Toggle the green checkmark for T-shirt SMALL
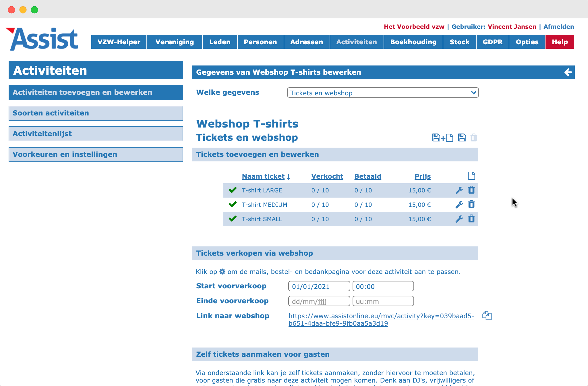This screenshot has width=588, height=386. pyautogui.click(x=233, y=219)
